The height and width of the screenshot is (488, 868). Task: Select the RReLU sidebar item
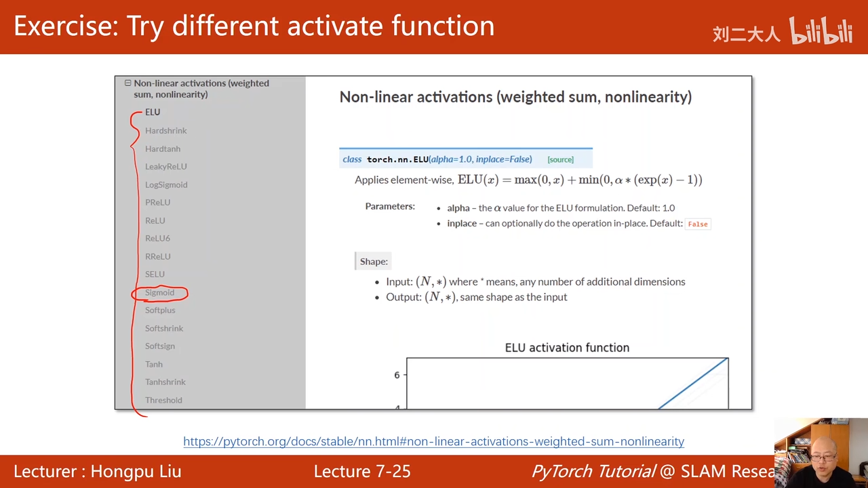157,257
